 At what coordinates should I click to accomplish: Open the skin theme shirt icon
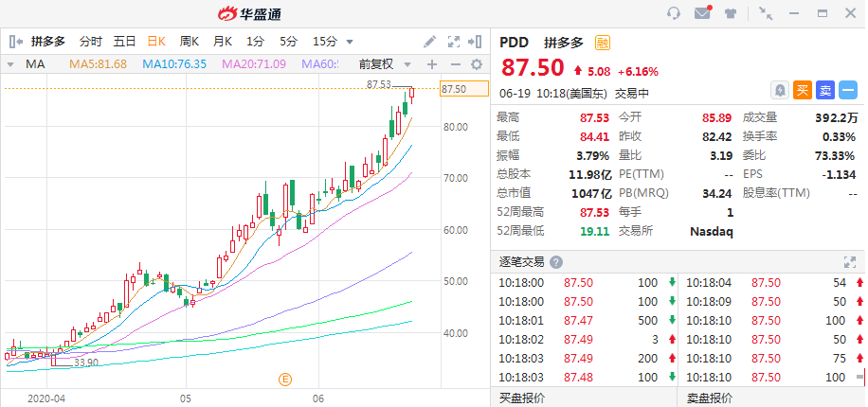[x=731, y=13]
